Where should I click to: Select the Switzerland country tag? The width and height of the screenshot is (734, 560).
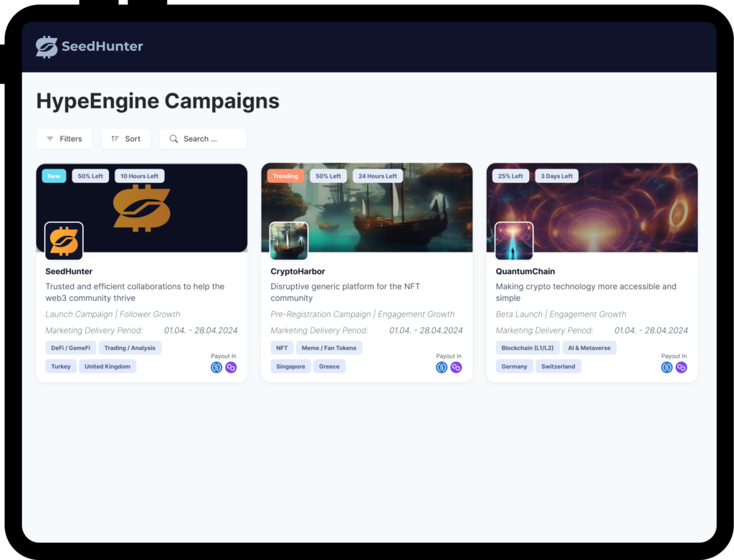(x=558, y=366)
